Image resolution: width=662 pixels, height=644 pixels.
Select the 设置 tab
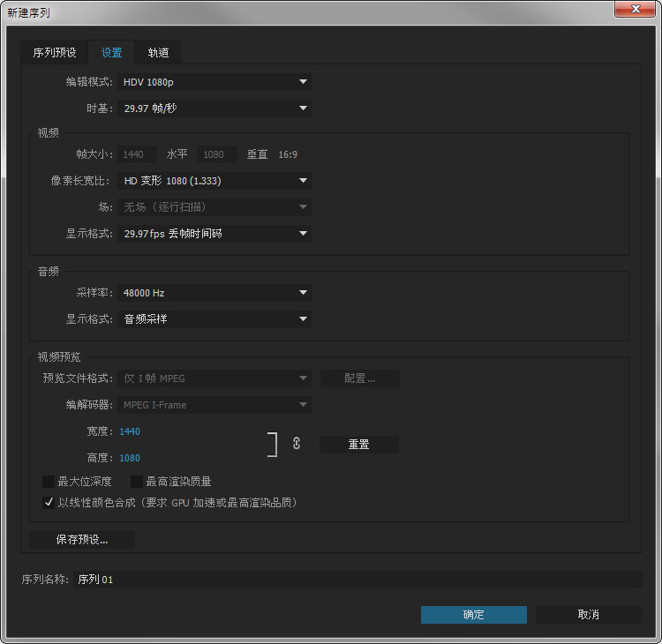pos(111,53)
